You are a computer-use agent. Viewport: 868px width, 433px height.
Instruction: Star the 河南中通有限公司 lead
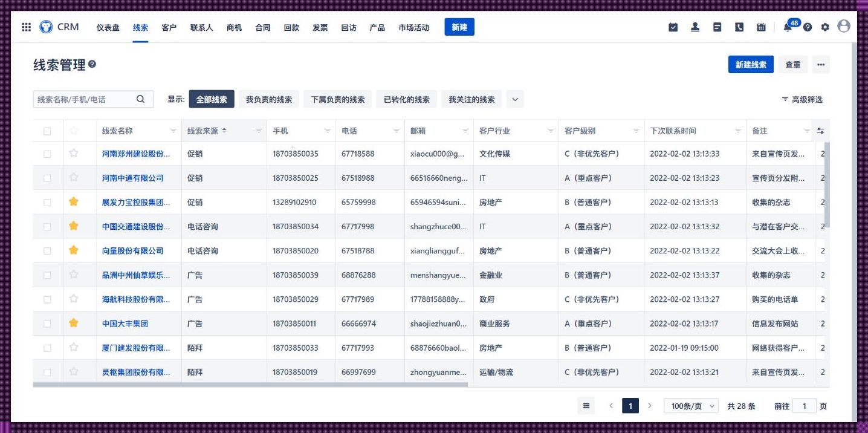pos(73,178)
